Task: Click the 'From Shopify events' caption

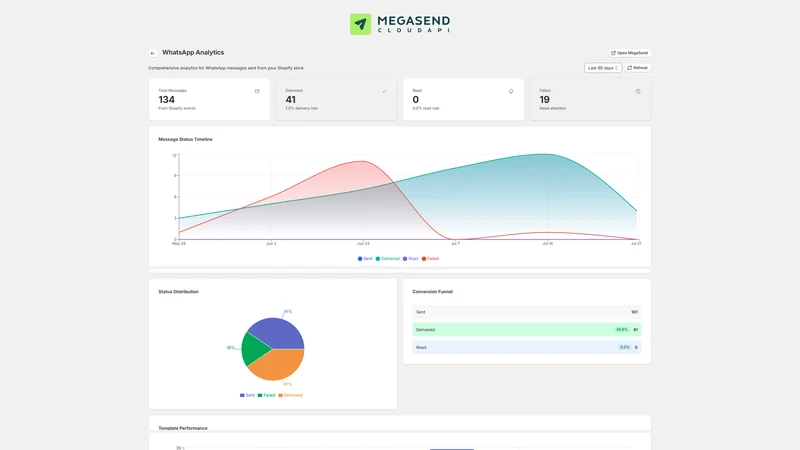Action: tap(177, 108)
